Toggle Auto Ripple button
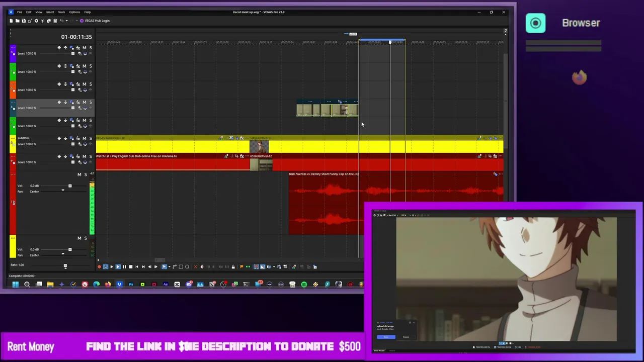The image size is (644, 362). [x=269, y=266]
